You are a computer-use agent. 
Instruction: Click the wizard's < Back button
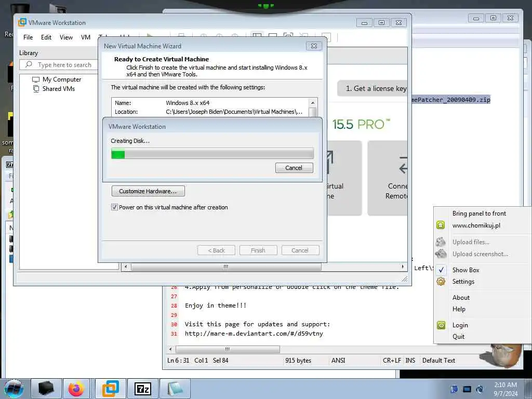[x=216, y=250]
